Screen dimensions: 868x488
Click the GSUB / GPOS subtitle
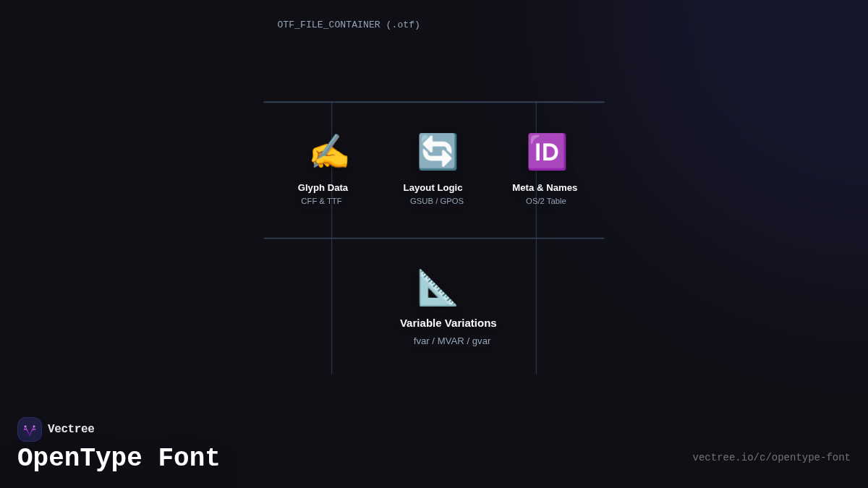click(437, 201)
